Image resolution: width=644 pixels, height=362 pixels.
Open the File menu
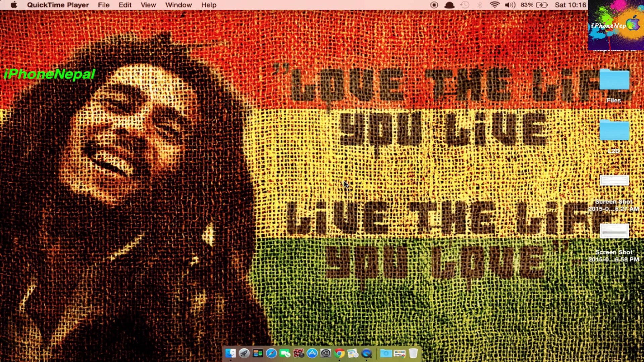click(104, 5)
